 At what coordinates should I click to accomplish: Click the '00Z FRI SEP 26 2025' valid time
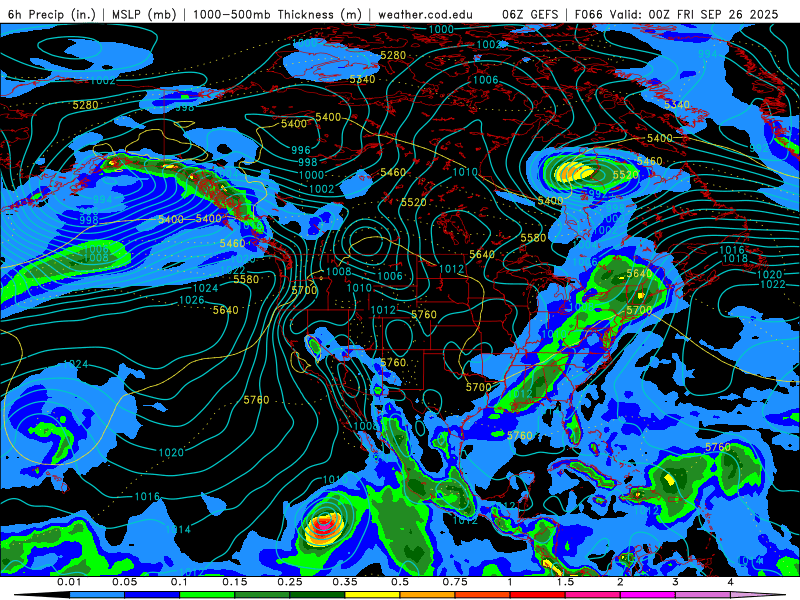click(713, 14)
